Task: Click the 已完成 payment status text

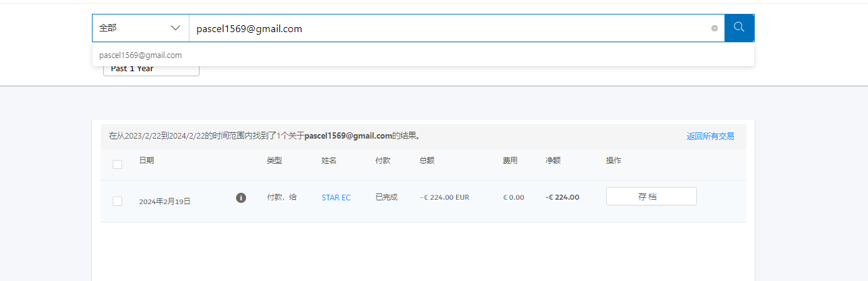Action: point(386,198)
